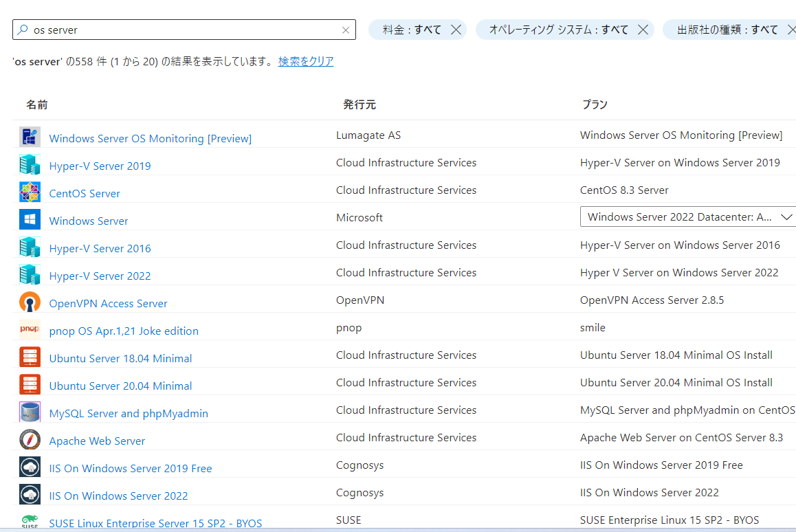
Task: Click the Ubuntu Server 20.04 Minimal icon
Action: tap(30, 384)
